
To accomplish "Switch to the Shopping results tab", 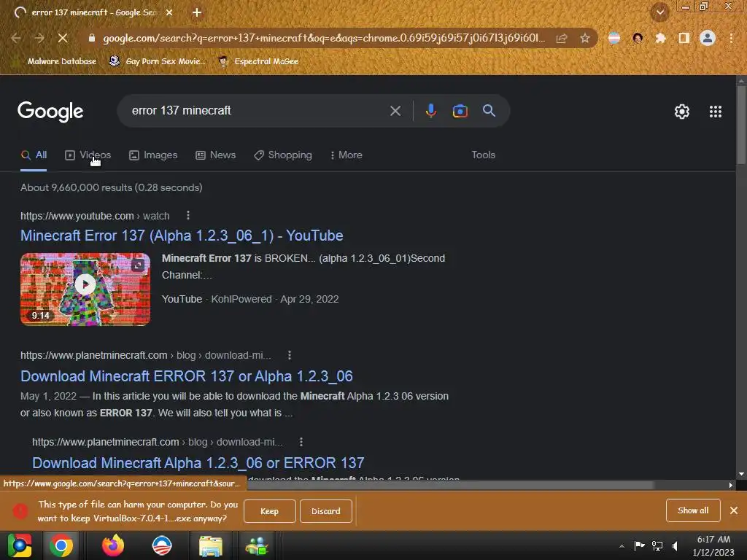I will tap(283, 155).
